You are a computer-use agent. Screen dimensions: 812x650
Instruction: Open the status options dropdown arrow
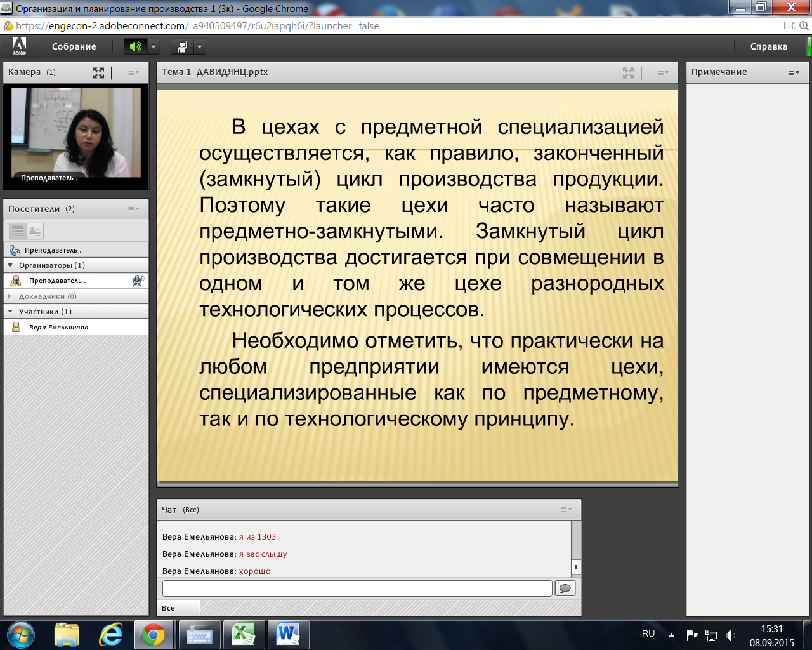point(200,46)
